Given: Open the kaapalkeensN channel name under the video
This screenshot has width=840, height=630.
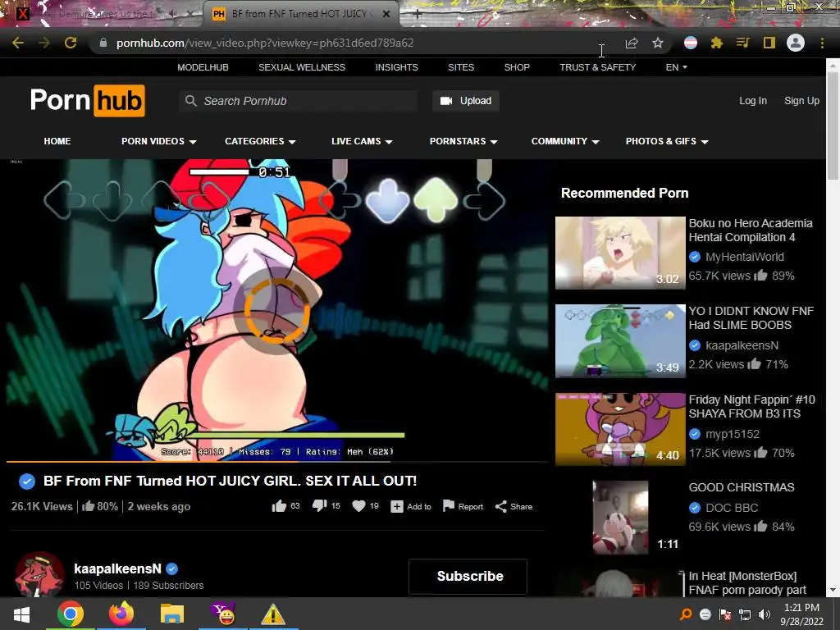Looking at the screenshot, I should pos(117,568).
